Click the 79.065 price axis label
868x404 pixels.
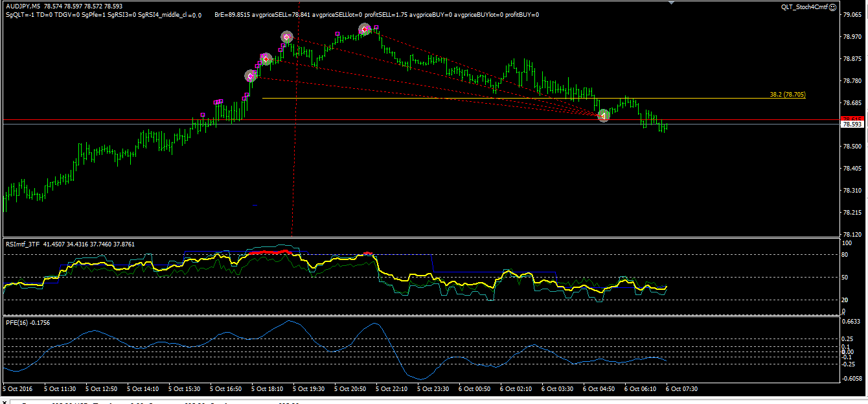[852, 14]
